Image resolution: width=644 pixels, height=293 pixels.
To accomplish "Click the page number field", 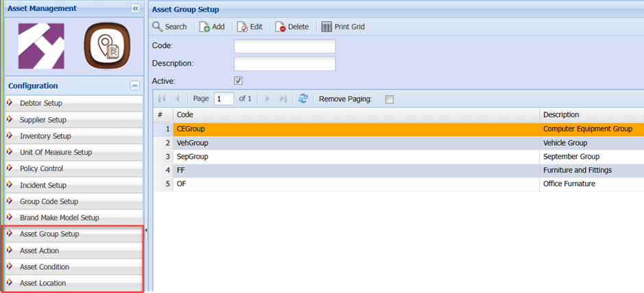I will [224, 99].
